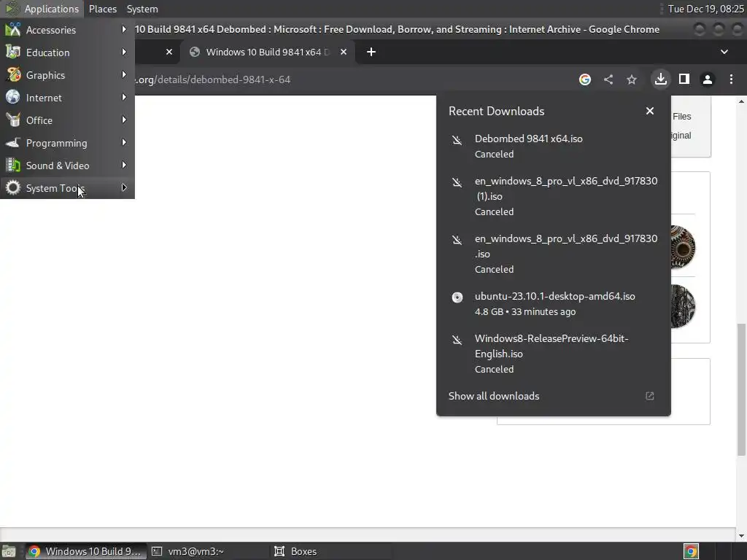Close the first Chrome tab
Image resolution: width=747 pixels, height=560 pixels.
coord(169,52)
